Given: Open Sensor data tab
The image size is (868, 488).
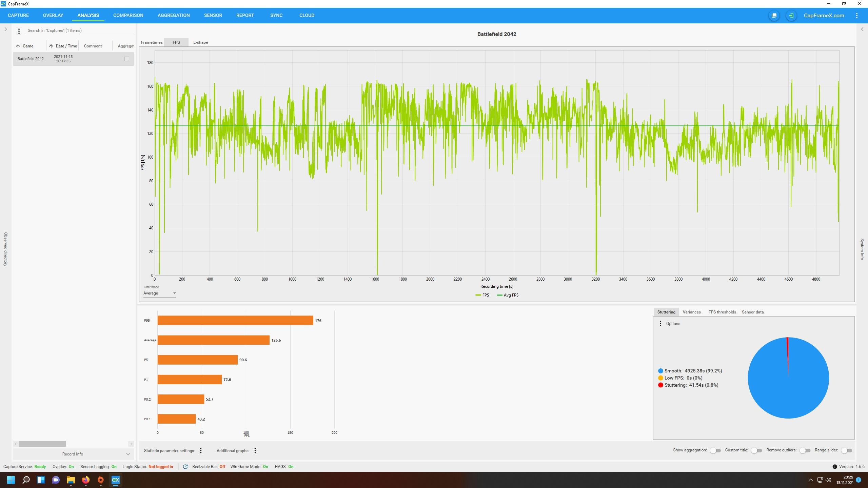Looking at the screenshot, I should [x=753, y=312].
